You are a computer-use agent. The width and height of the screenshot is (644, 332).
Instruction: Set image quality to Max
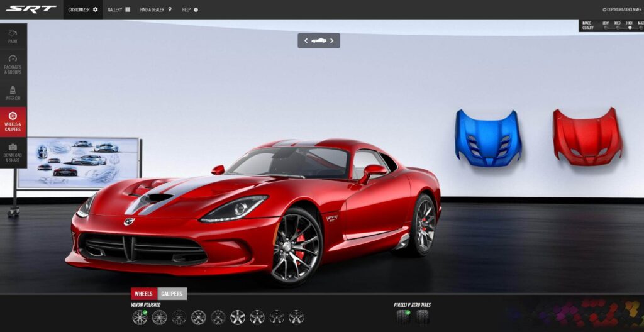pos(641,28)
